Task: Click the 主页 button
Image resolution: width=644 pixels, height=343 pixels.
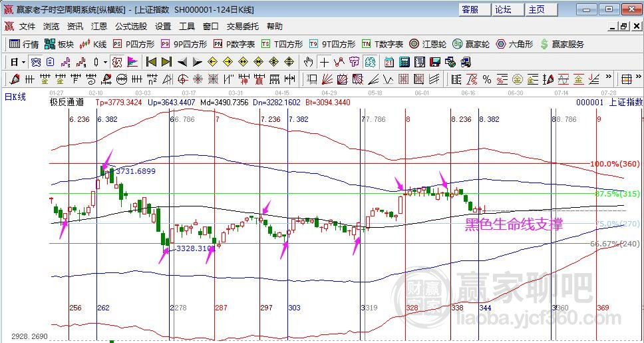Action: point(542,9)
